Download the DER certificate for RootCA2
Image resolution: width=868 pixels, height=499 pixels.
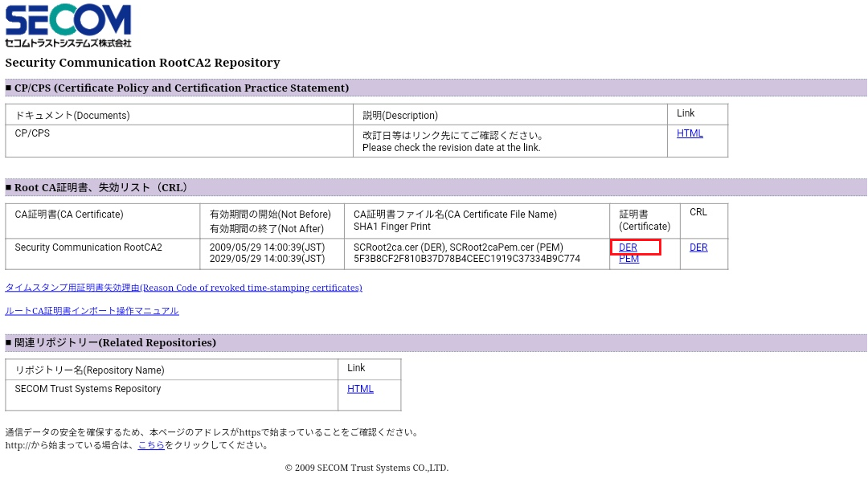628,247
